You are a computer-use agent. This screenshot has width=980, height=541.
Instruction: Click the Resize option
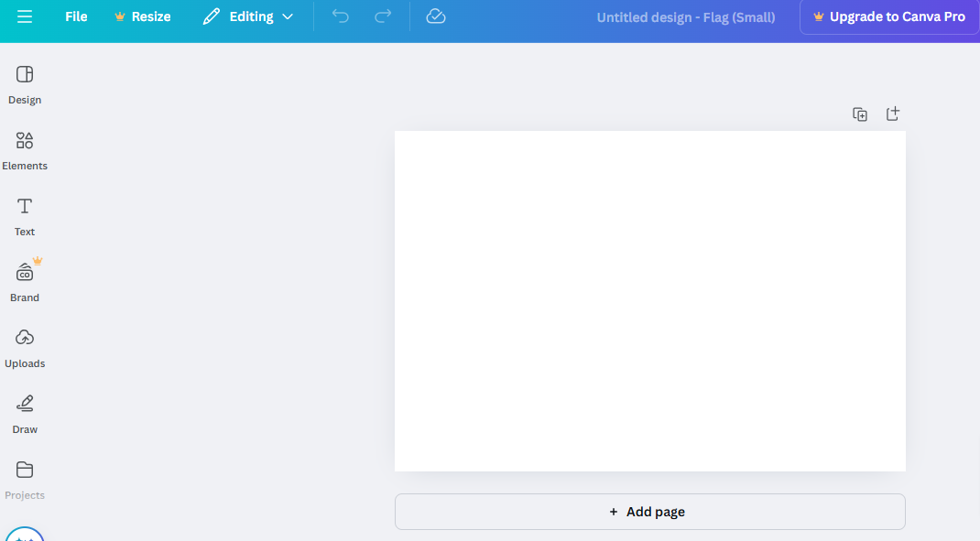(x=142, y=16)
